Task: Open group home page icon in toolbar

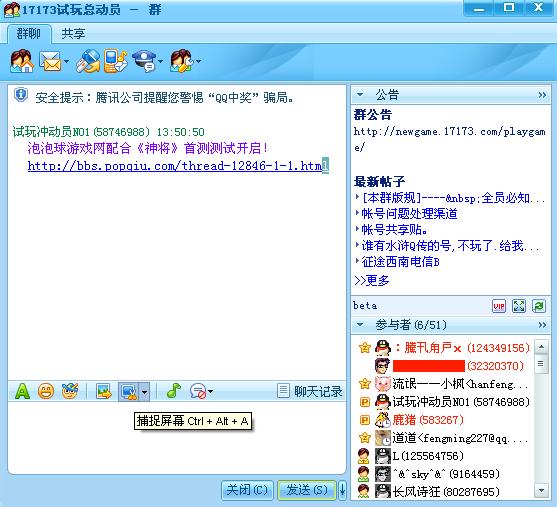Action: 22,61
